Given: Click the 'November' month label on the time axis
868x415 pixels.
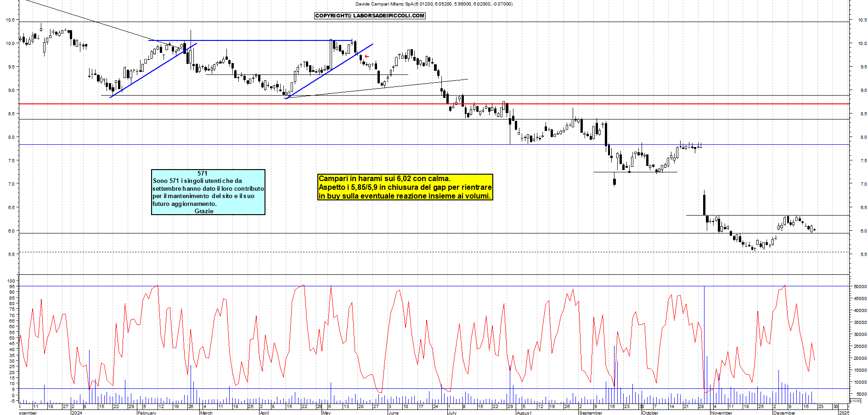Looking at the screenshot, I should click(721, 413).
